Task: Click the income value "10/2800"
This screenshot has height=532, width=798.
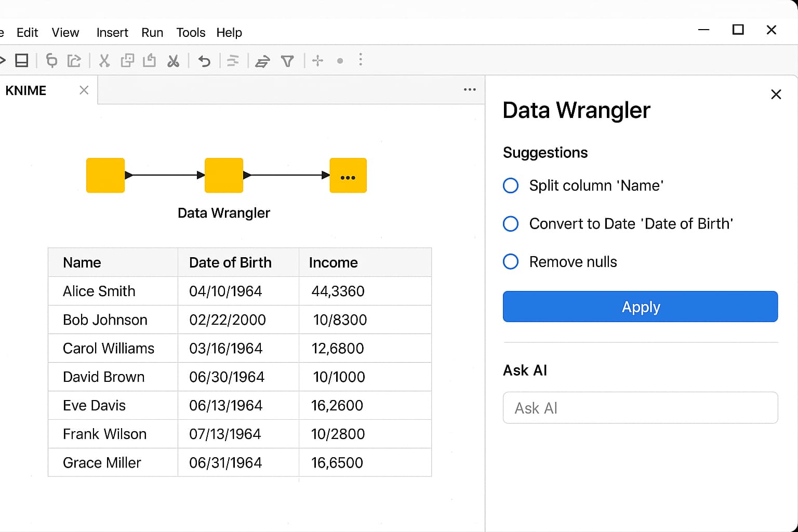Action: [338, 434]
